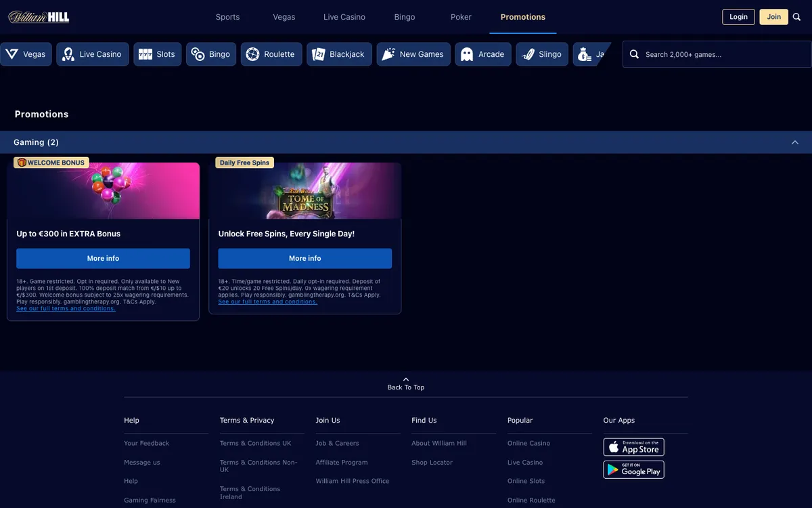
Task: Open Terms & Conditions Non-UK link
Action: click(258, 466)
